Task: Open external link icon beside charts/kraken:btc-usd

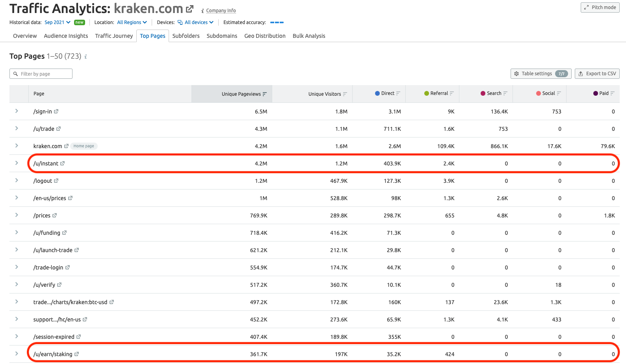Action: [x=112, y=302]
